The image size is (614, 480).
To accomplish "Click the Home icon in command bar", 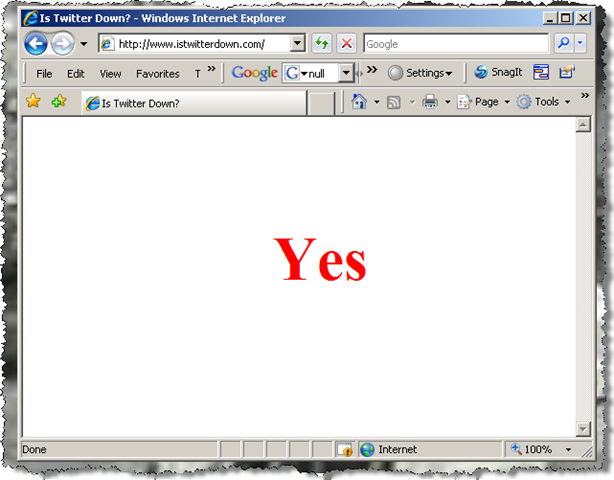I will pyautogui.click(x=360, y=102).
